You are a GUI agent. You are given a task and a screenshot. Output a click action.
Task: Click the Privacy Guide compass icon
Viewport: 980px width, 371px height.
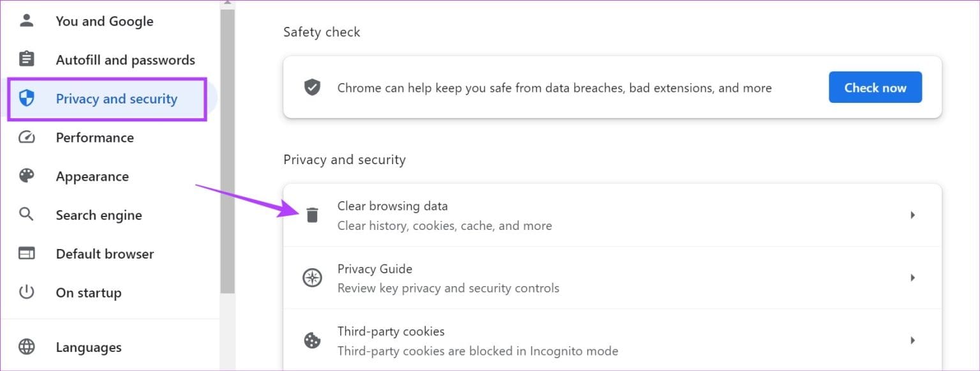[x=312, y=278]
